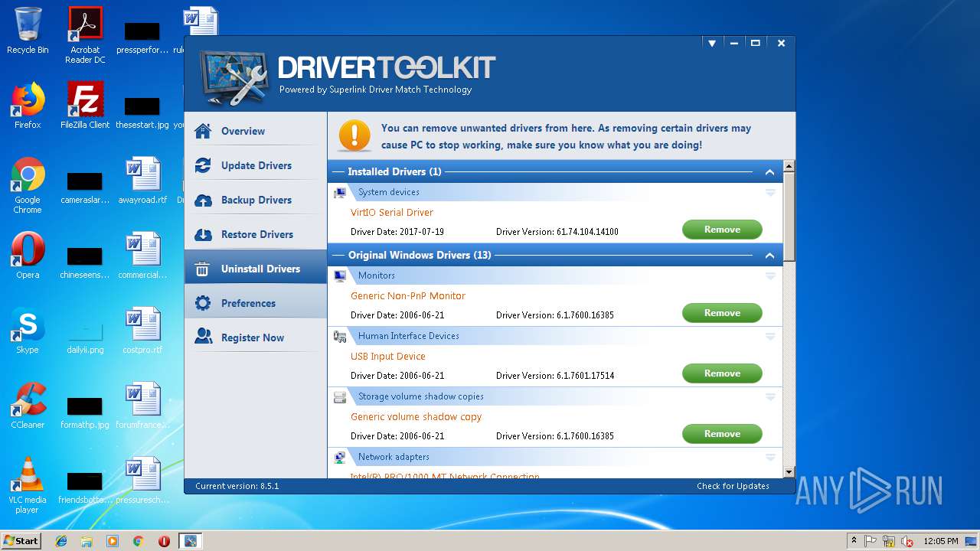Click Generic Non-PnP Monitor name
Screen dimensions: 980x551
408,296
